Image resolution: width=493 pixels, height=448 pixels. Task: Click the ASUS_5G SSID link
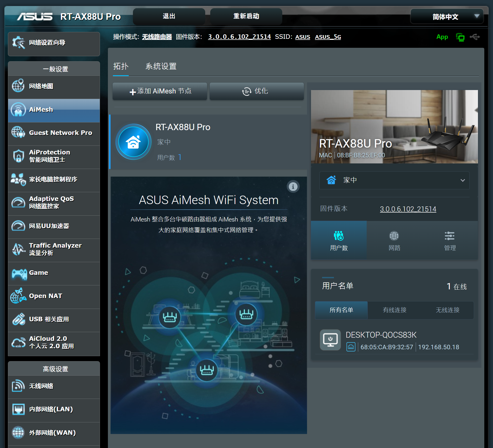328,37
